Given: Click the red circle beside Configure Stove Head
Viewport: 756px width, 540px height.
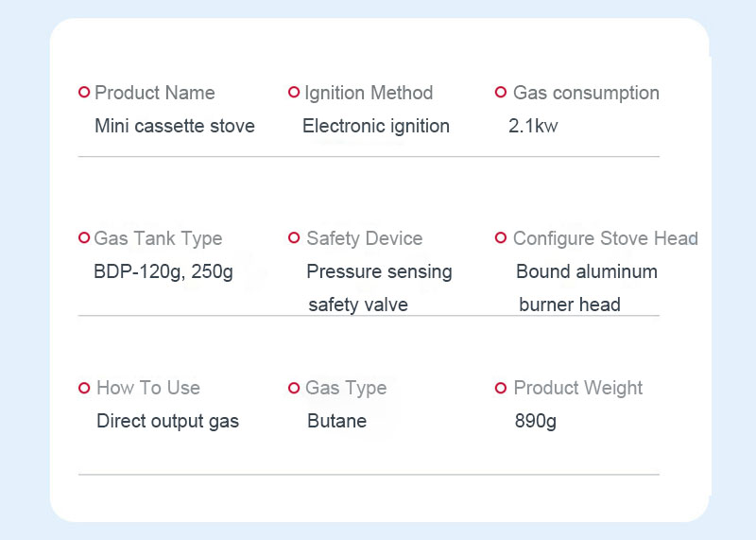Looking at the screenshot, I should point(501,237).
